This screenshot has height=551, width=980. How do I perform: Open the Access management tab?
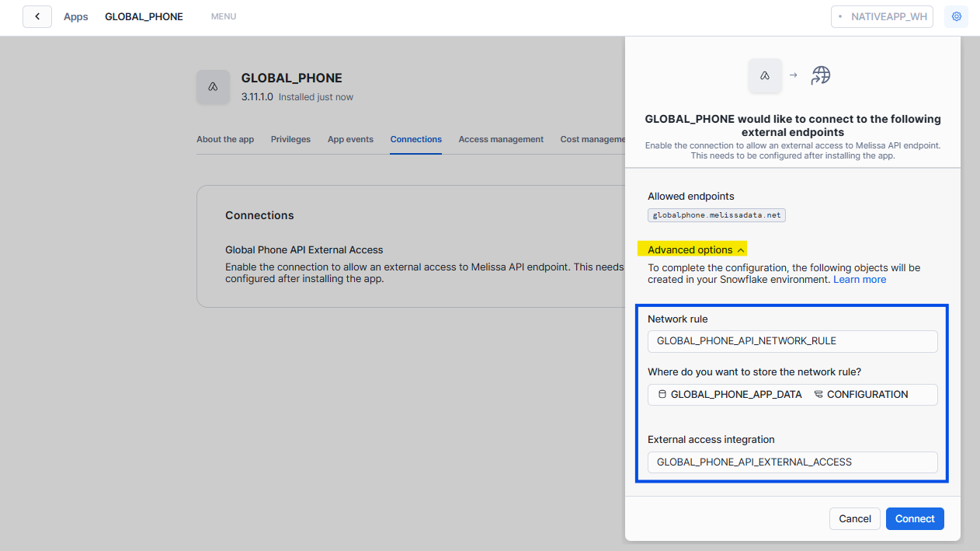tap(501, 139)
